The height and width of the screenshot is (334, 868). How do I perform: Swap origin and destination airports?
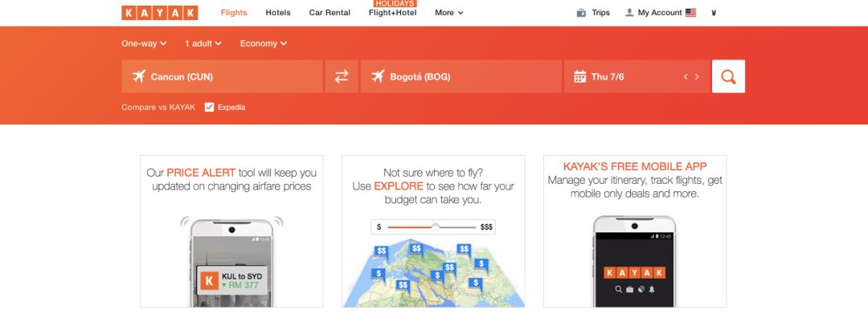[342, 76]
